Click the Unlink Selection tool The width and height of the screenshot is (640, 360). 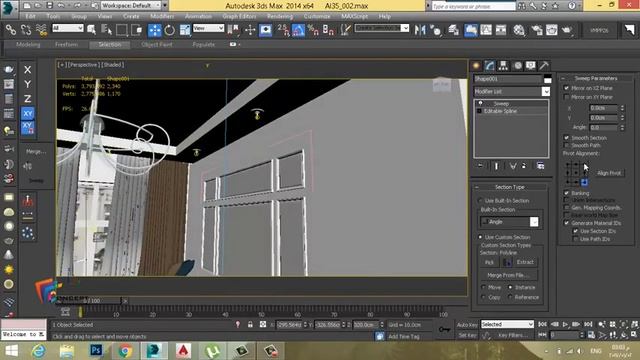26,30
